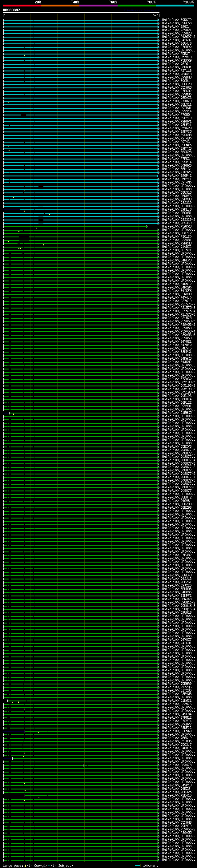This screenshot has height=868, width=197.
Task: Select hit label UniRef100_Q08DF4
Action: click(x=176, y=399)
